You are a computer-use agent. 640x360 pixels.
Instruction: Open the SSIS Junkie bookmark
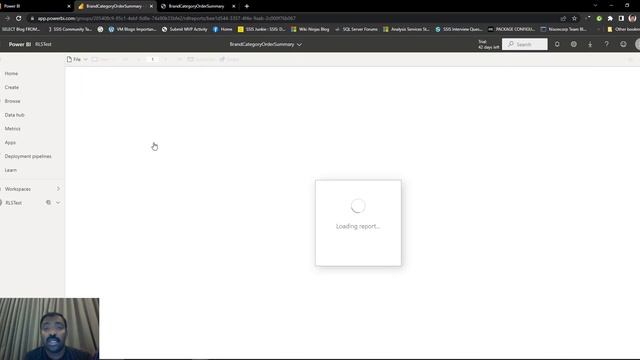(x=261, y=29)
